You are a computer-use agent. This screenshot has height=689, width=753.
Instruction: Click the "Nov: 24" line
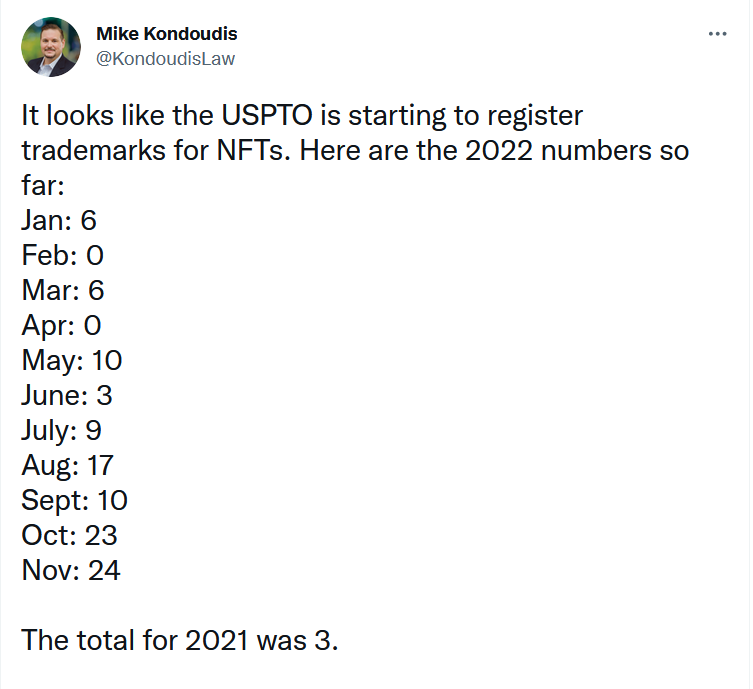point(71,570)
